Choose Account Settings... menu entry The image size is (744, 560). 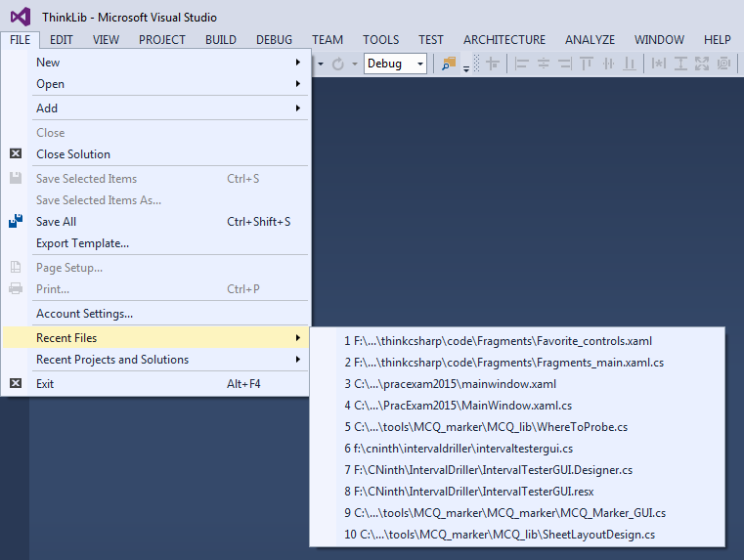pos(156,314)
